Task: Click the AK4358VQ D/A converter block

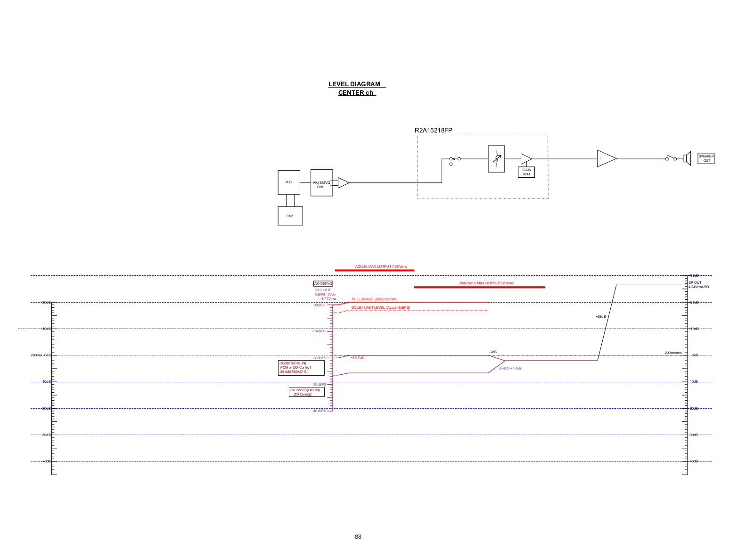Action: [x=321, y=183]
